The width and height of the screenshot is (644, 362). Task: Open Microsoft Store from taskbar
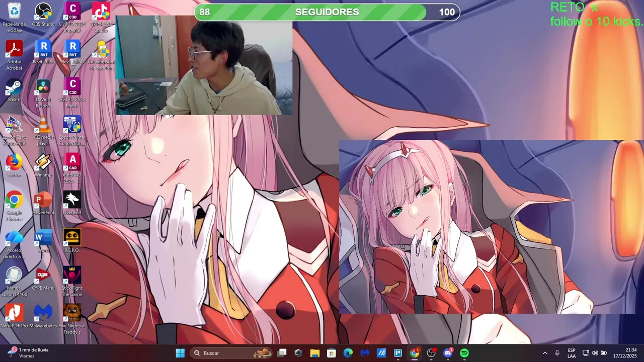coord(331,353)
